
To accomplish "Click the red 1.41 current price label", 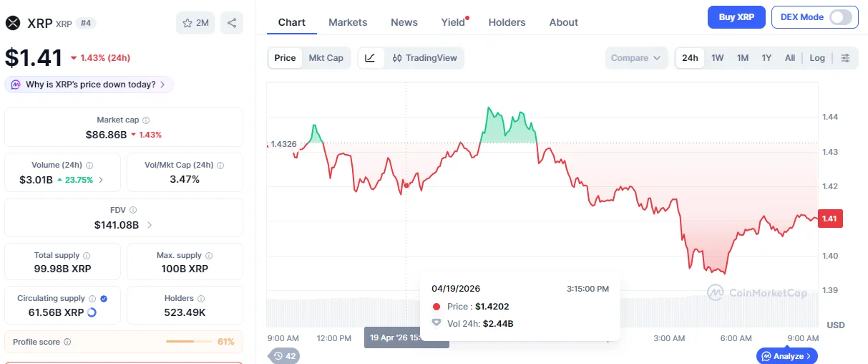I will click(x=829, y=219).
